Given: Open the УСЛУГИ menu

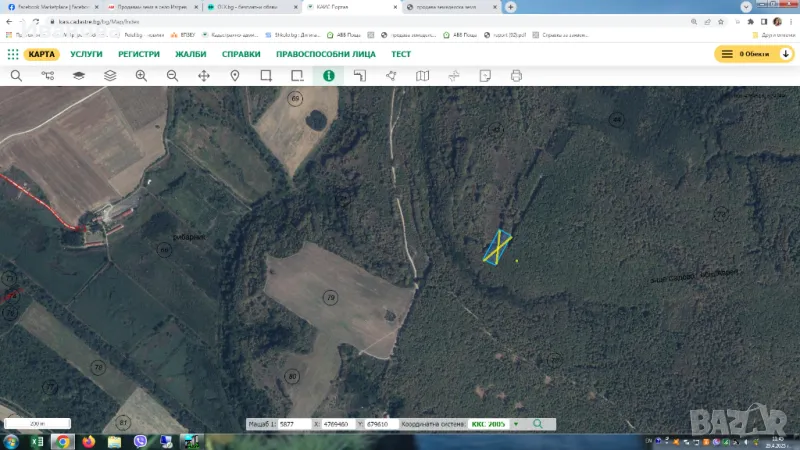Looking at the screenshot, I should tap(86, 54).
